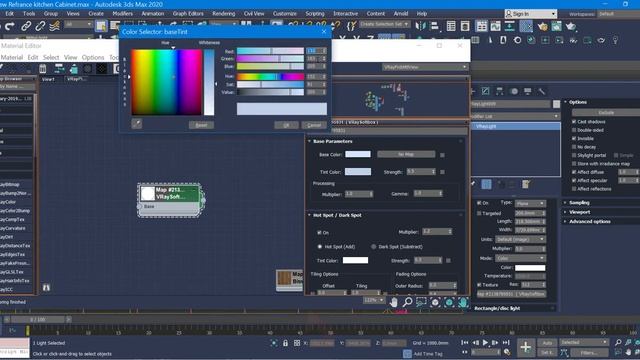Click the Exclude button in Options

[x=606, y=112]
